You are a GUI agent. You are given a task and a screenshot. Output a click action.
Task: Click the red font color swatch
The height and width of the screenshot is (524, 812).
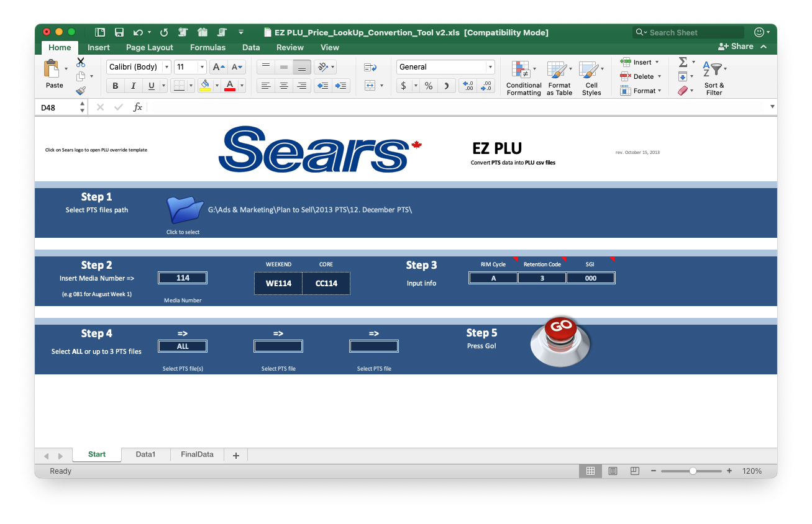click(230, 86)
